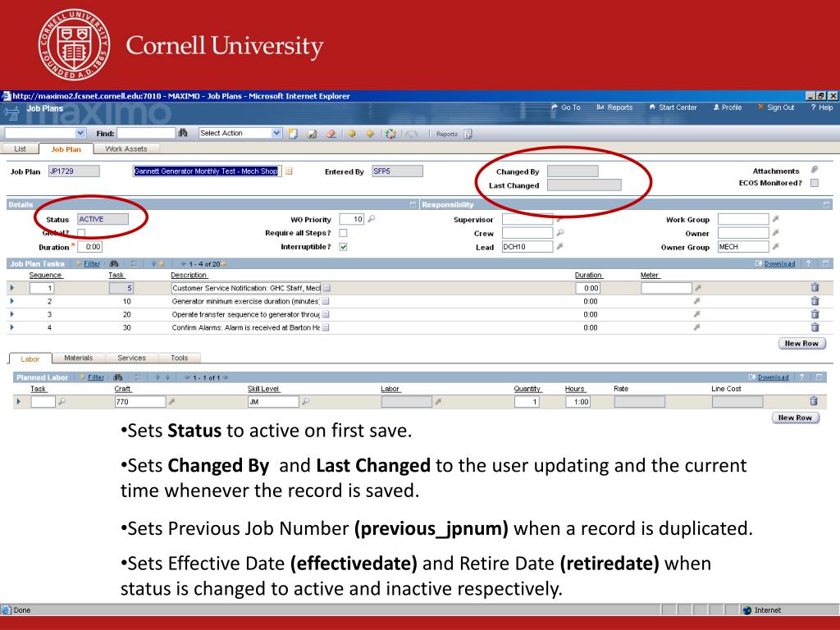
Task: Click Download link in Job Plan Tasks
Action: click(779, 263)
